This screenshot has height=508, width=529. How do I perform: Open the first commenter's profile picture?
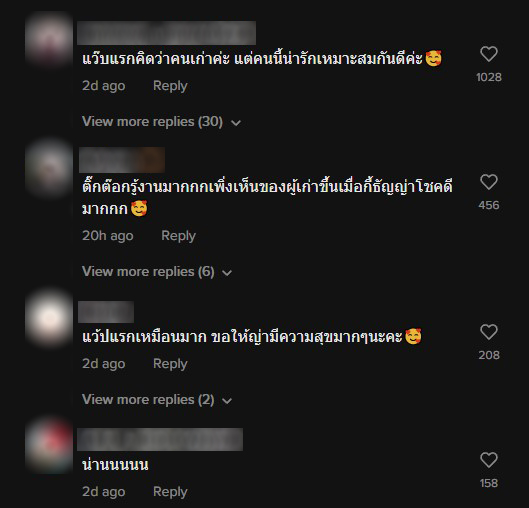tap(49, 39)
